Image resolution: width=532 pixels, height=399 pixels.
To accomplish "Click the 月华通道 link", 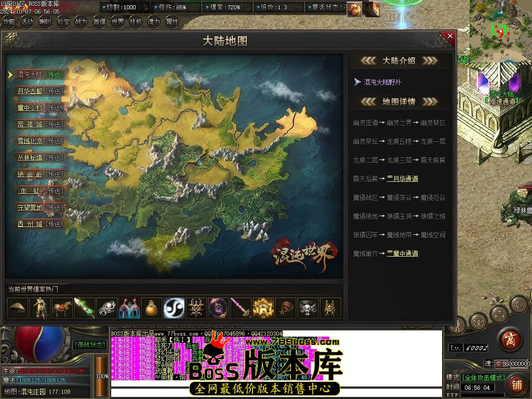I will coord(403,179).
